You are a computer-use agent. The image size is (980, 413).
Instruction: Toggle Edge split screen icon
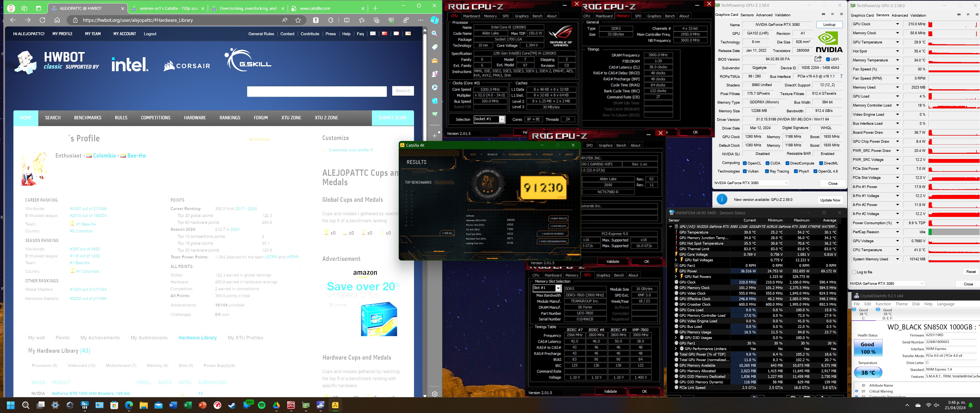[x=347, y=20]
